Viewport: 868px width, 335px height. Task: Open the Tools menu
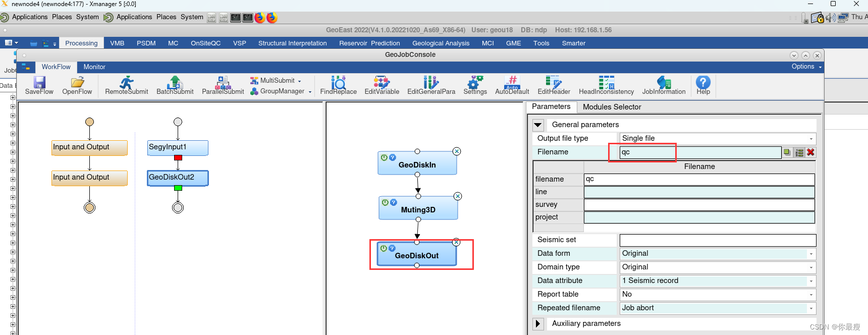541,43
